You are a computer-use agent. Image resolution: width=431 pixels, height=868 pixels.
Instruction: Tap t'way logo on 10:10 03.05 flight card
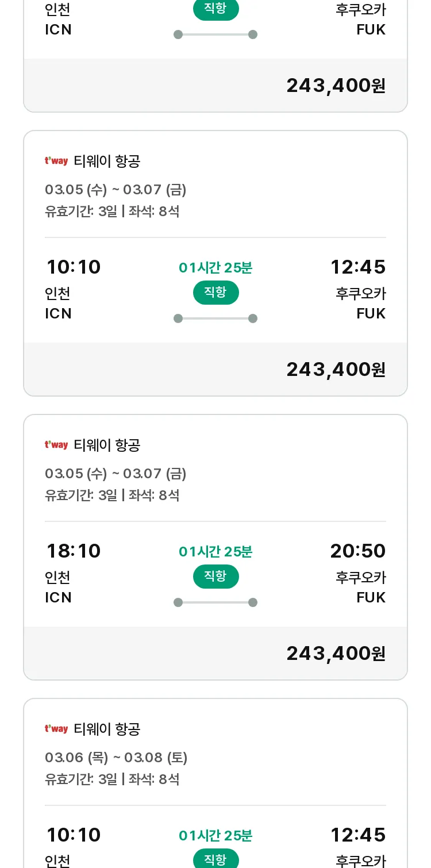pyautogui.click(x=56, y=161)
